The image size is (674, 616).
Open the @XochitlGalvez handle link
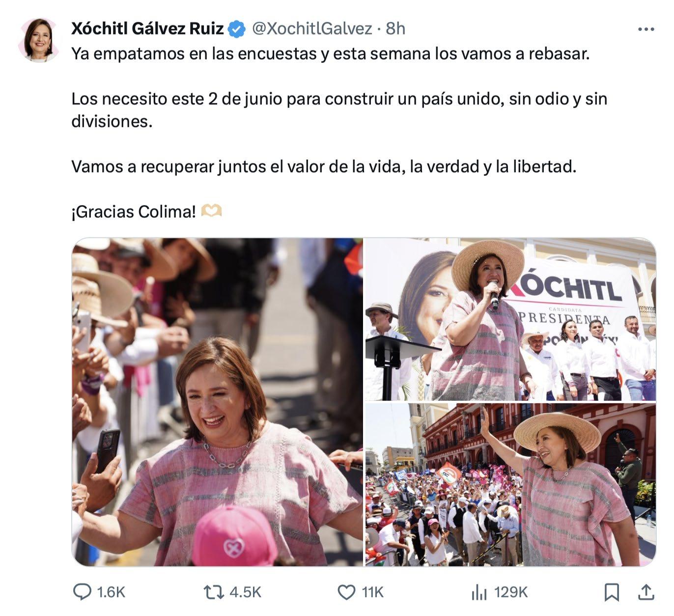(312, 29)
